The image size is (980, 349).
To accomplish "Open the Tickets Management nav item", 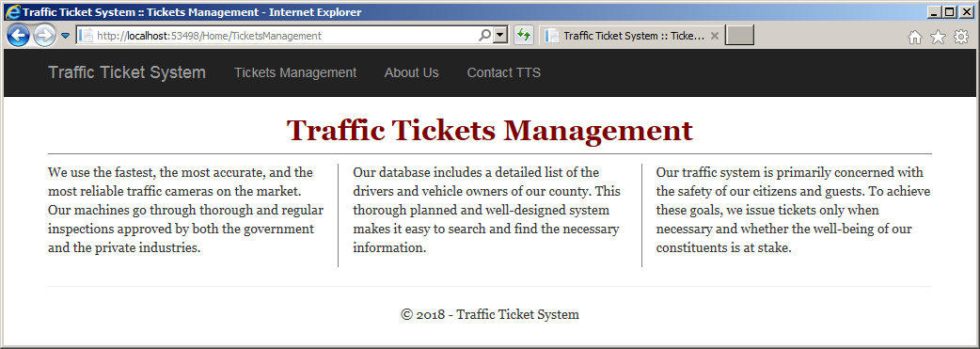I will tap(295, 72).
